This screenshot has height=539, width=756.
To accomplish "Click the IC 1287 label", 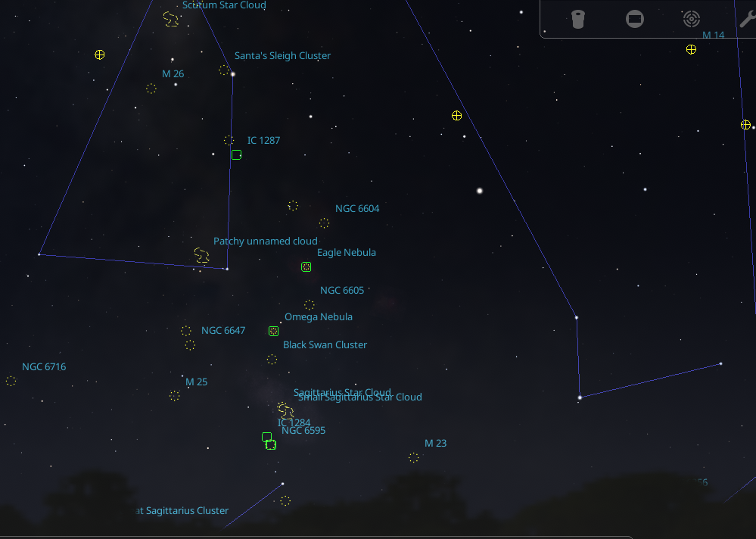I will pyautogui.click(x=263, y=140).
